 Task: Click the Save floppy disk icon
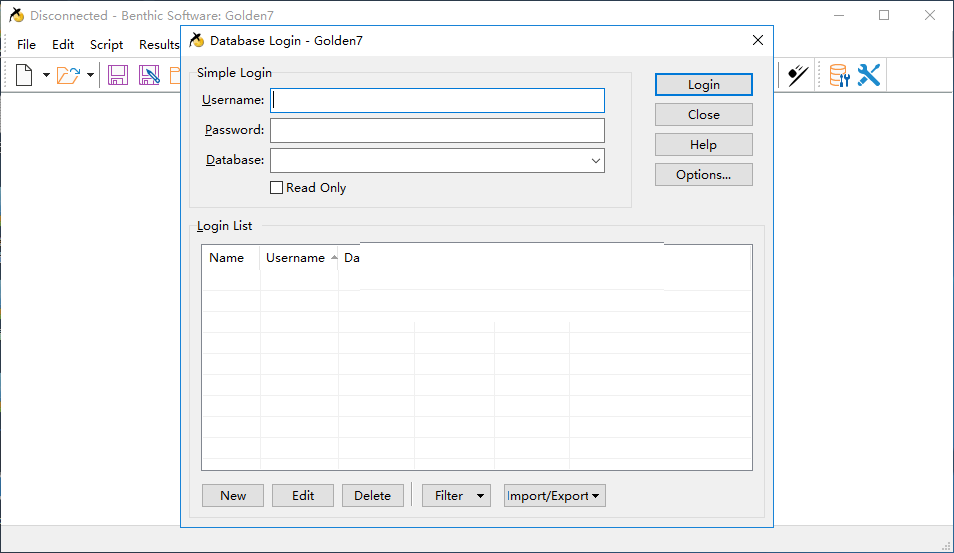point(118,75)
